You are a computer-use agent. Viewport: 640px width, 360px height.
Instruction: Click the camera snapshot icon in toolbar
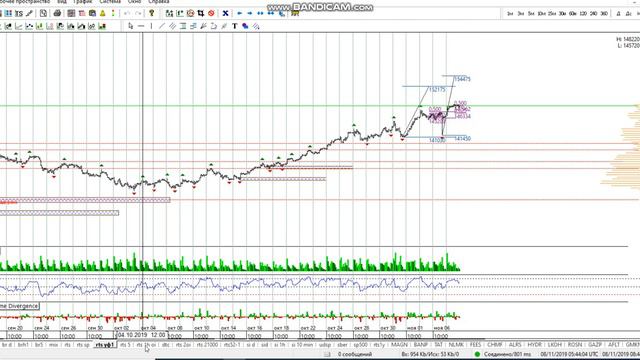click(x=92, y=13)
